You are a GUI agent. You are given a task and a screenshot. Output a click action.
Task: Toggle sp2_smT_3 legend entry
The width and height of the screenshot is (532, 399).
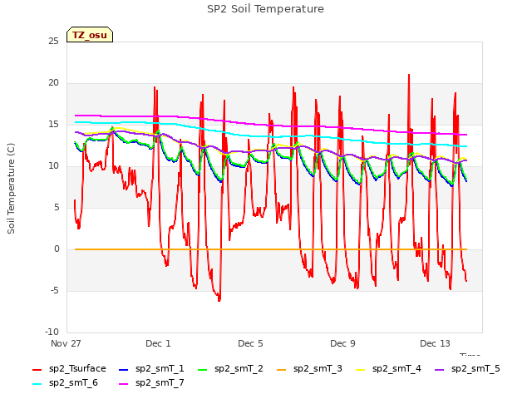pyautogui.click(x=309, y=369)
